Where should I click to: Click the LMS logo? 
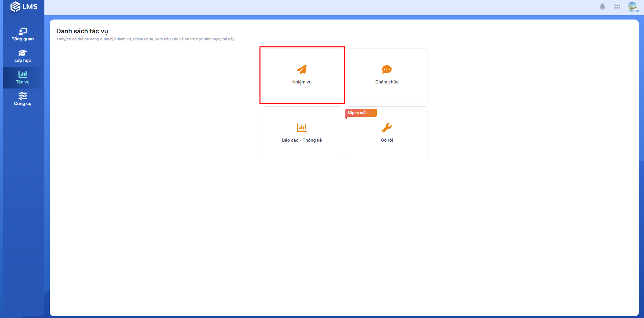(x=24, y=7)
